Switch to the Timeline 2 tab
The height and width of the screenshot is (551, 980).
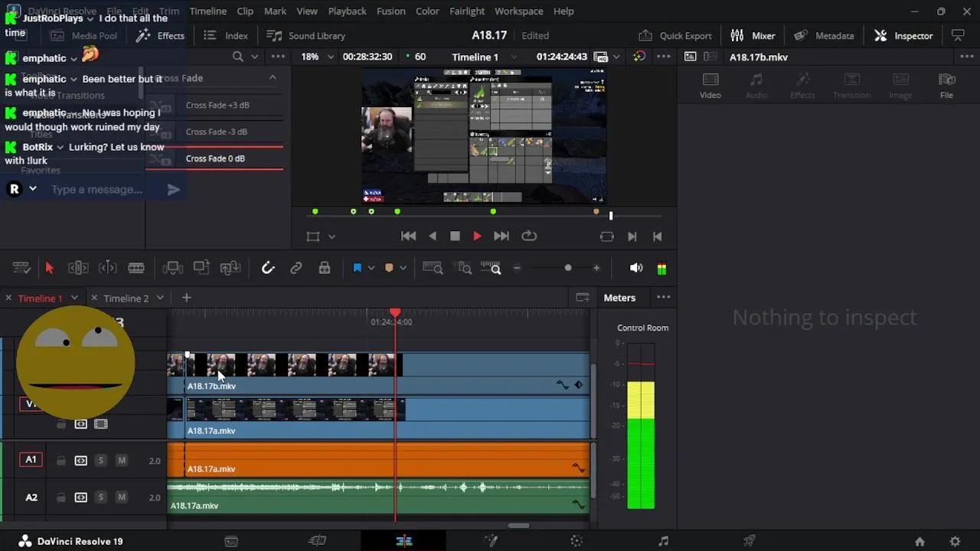(x=126, y=298)
